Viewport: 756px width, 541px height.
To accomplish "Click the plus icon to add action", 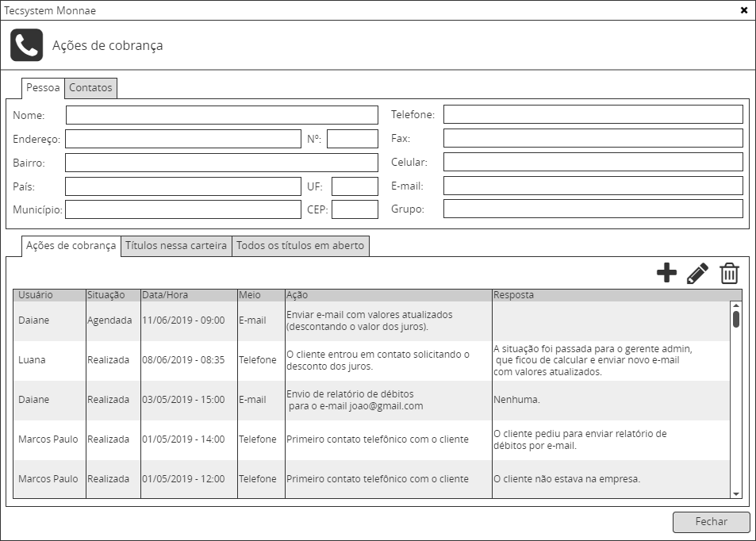I will tap(666, 274).
